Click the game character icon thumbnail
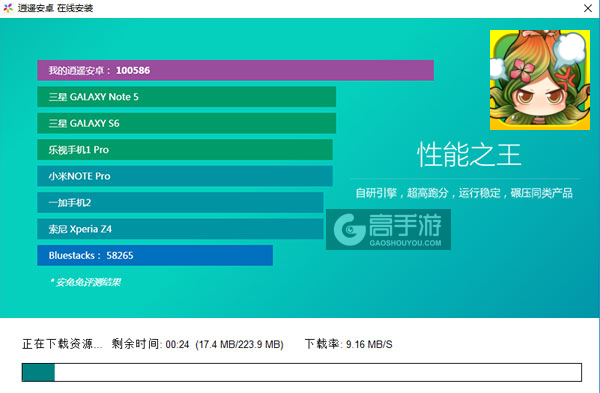The height and width of the screenshot is (393, 600). [x=540, y=80]
